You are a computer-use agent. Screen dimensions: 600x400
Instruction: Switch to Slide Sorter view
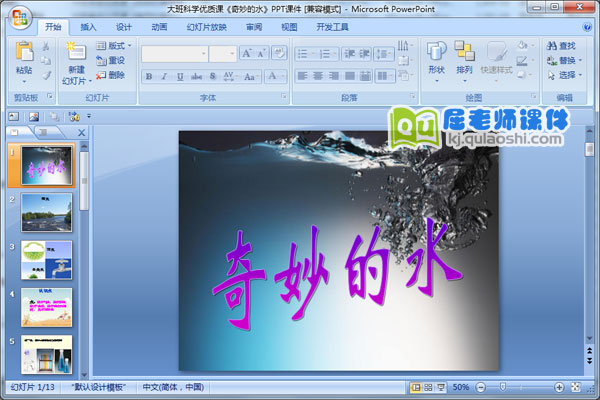coord(428,387)
